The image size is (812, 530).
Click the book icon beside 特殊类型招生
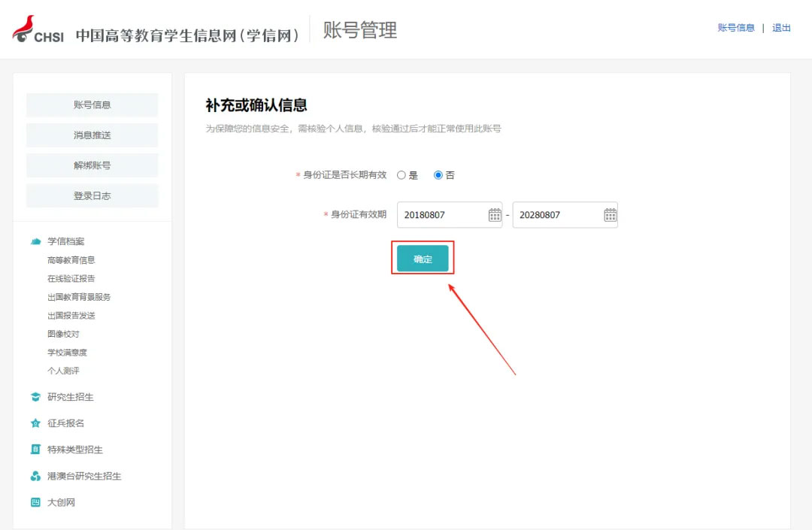coord(35,450)
